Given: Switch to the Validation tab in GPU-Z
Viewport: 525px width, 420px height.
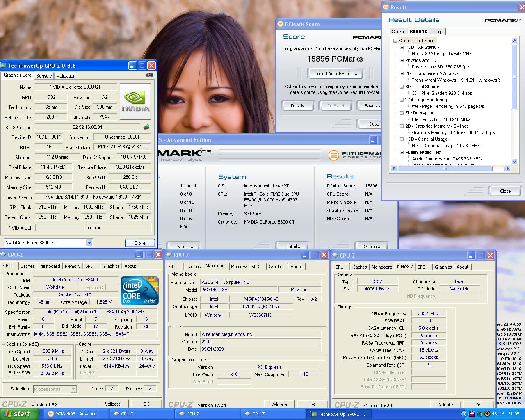Looking at the screenshot, I should (x=66, y=75).
